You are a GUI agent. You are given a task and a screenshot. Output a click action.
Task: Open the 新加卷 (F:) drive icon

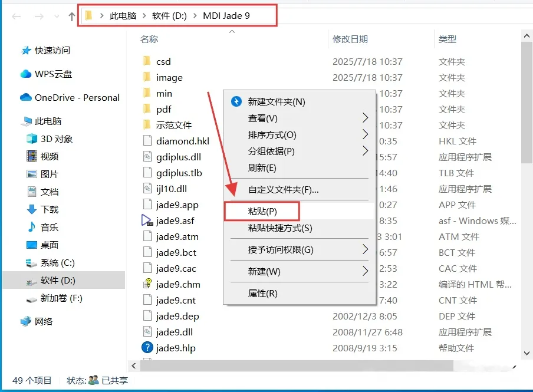click(x=32, y=299)
